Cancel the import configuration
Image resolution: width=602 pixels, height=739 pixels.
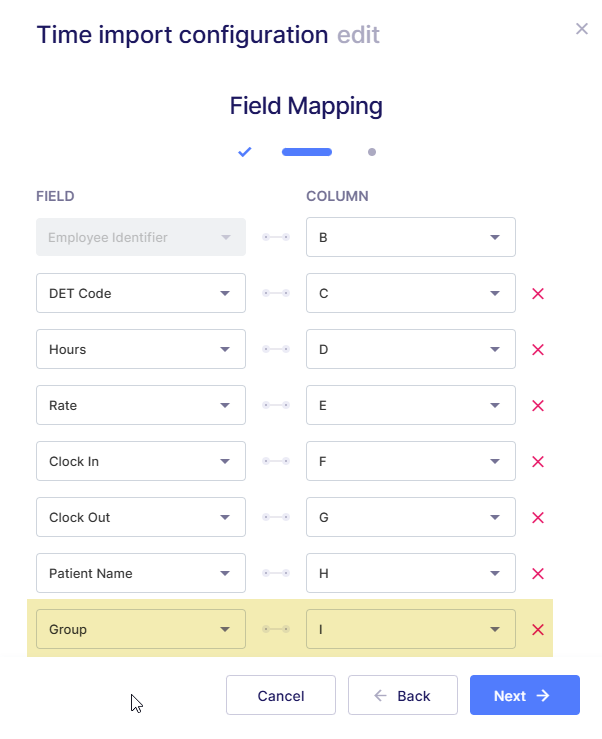click(280, 695)
